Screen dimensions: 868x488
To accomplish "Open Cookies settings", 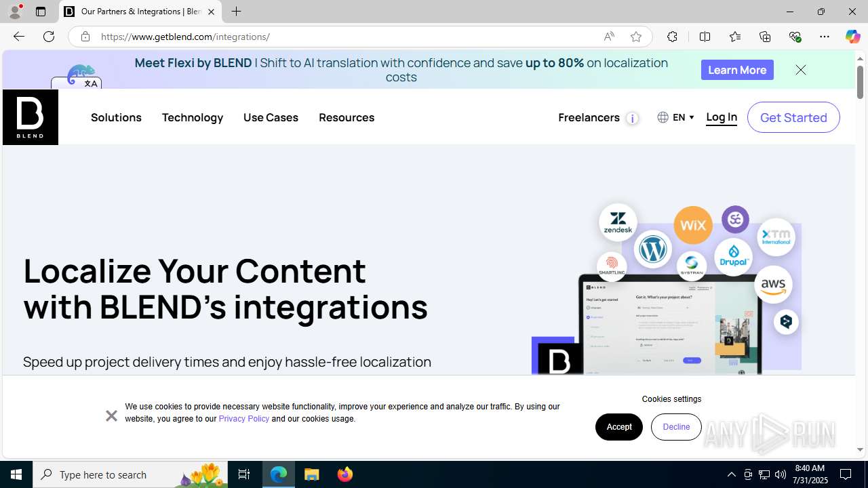I will [671, 399].
